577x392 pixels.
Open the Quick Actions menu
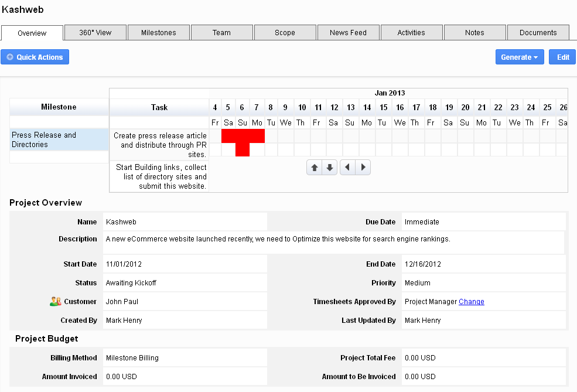point(35,57)
